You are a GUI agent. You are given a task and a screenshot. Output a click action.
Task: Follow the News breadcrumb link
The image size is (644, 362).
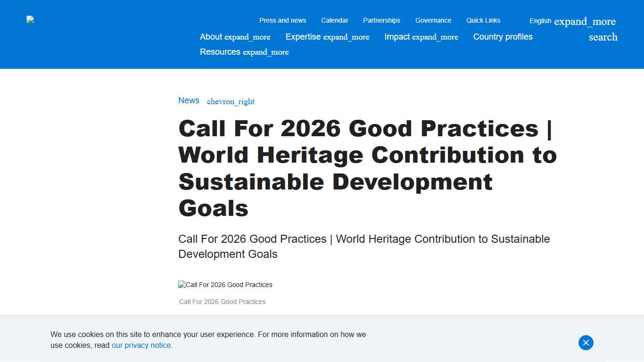tap(189, 100)
